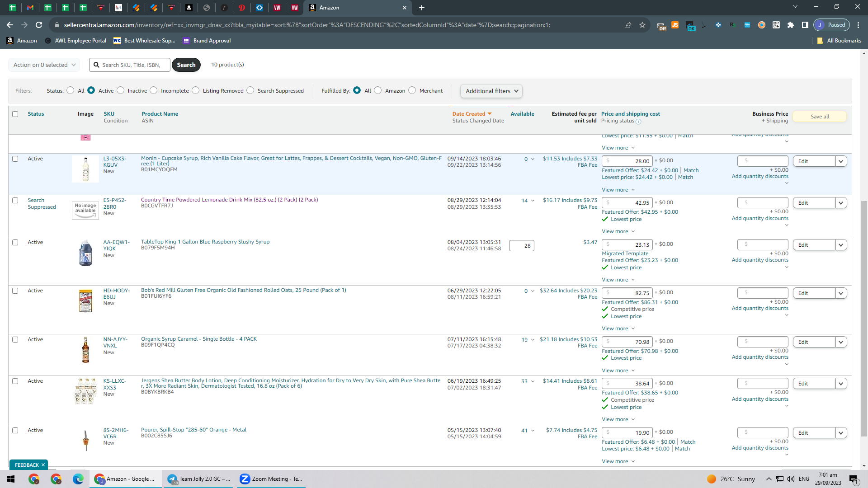Image resolution: width=868 pixels, height=488 pixels.
Task: Select the Inactive status filter
Action: coord(121,90)
